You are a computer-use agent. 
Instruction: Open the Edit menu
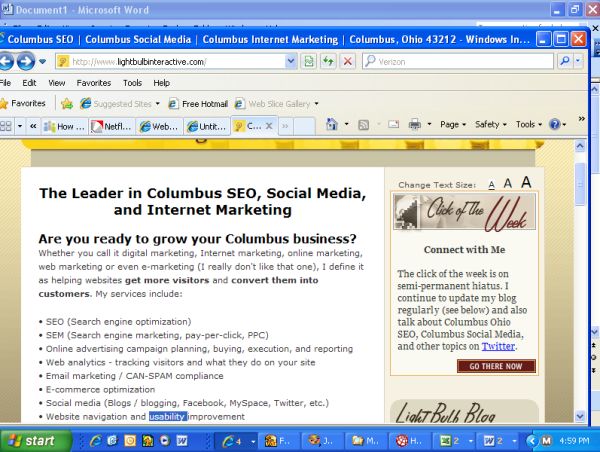[29, 83]
